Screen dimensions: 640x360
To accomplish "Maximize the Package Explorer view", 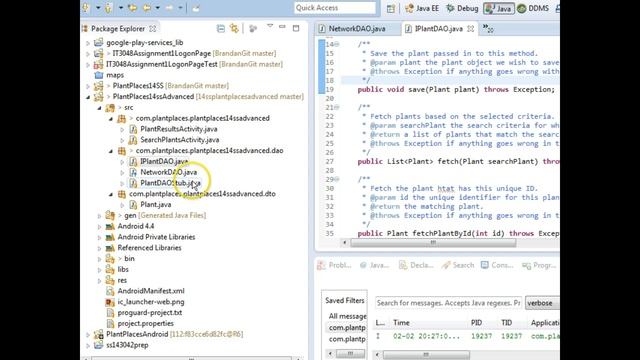I will [x=296, y=28].
